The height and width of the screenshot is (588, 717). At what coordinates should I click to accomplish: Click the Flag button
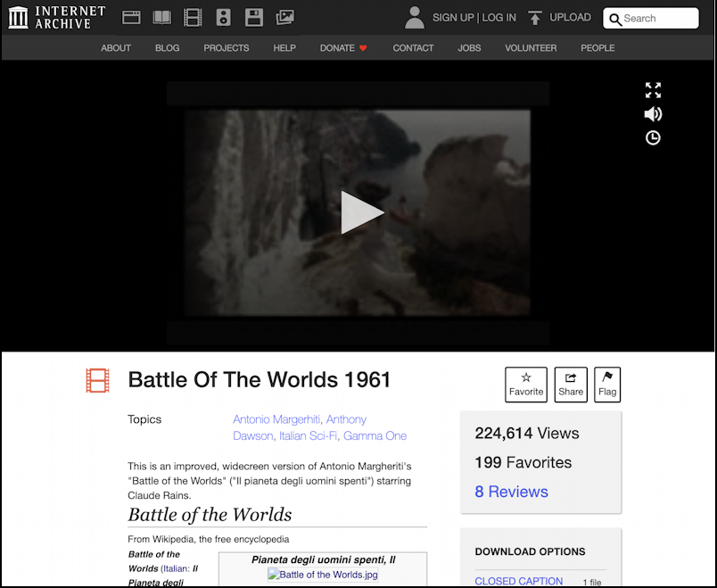(x=607, y=385)
